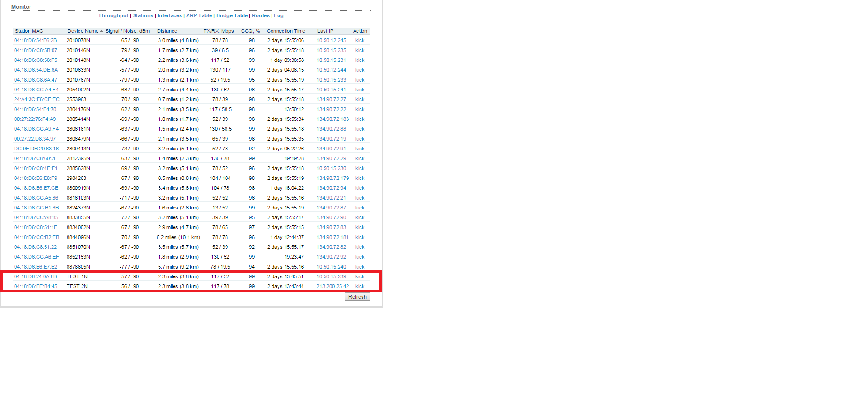Kick station 2984263

tap(360, 178)
